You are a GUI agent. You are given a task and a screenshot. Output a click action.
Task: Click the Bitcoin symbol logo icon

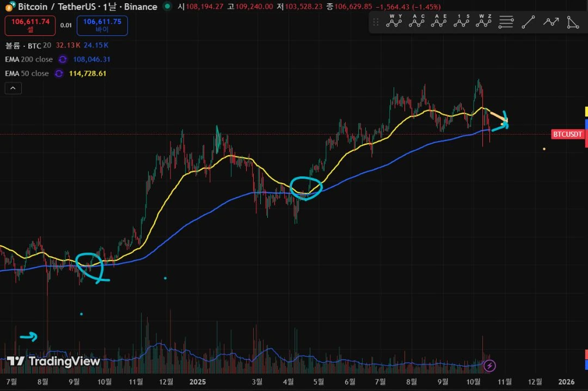[x=10, y=7]
